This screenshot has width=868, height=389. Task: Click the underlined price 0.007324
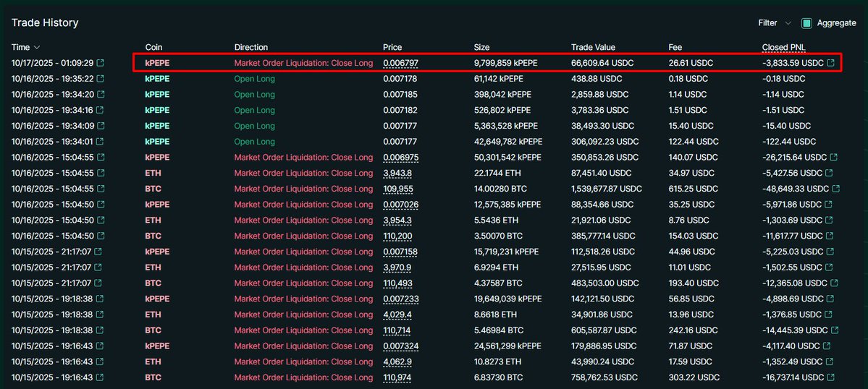[400, 346]
